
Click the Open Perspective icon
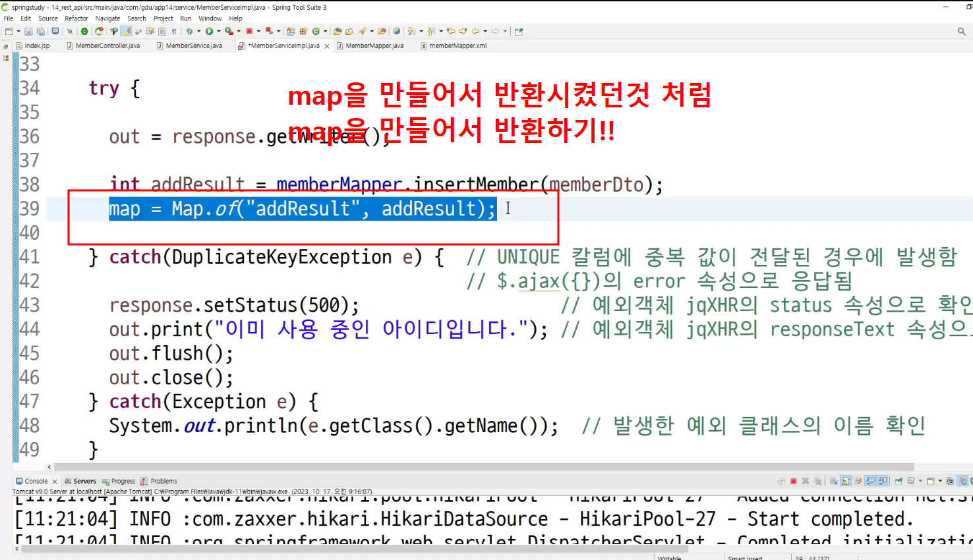[x=518, y=31]
